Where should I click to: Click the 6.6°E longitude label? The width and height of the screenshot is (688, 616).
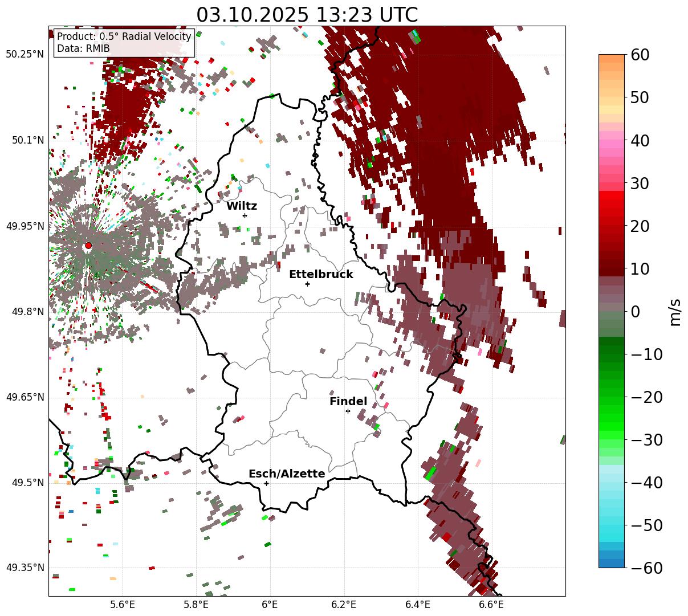click(x=491, y=605)
